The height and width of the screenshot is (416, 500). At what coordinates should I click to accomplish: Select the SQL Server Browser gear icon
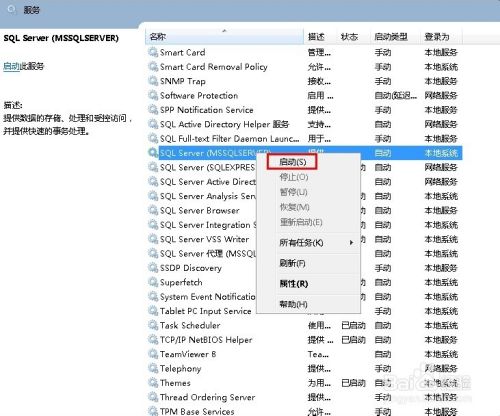pos(153,210)
